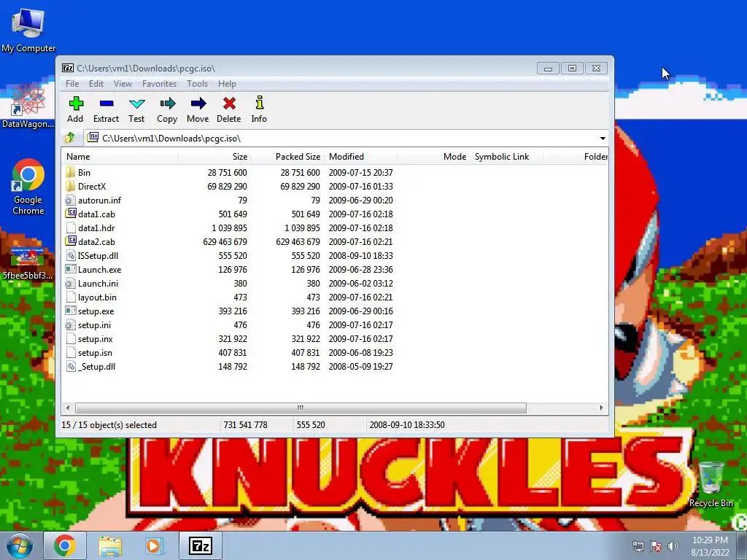The height and width of the screenshot is (560, 747).
Task: Select the setup.inx file row
Action: click(x=335, y=339)
